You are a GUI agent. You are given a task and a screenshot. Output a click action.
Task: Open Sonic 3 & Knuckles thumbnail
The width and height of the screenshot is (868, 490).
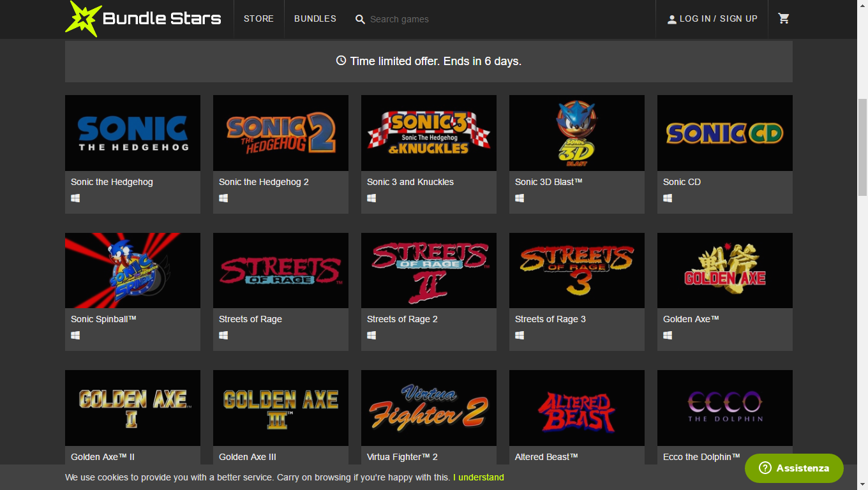coord(428,133)
